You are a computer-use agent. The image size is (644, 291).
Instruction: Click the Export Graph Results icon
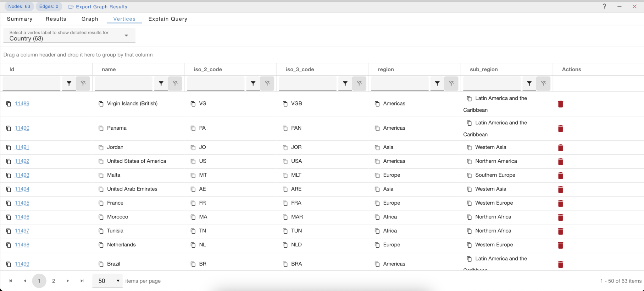[71, 7]
